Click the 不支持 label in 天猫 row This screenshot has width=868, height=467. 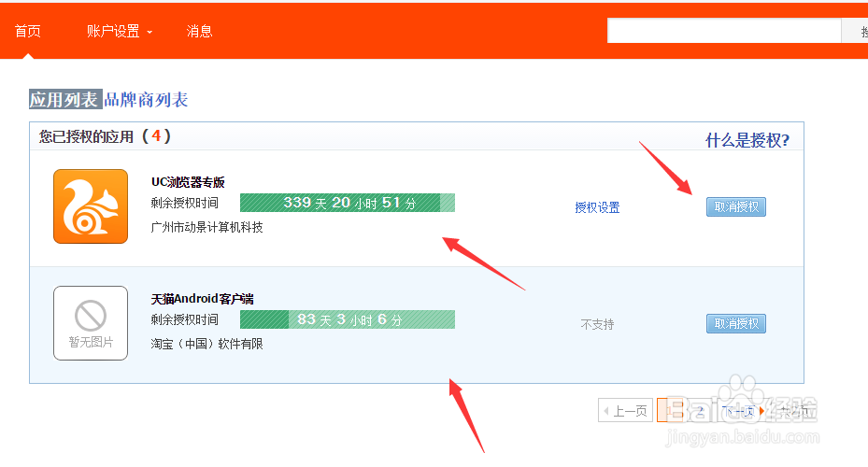(597, 324)
